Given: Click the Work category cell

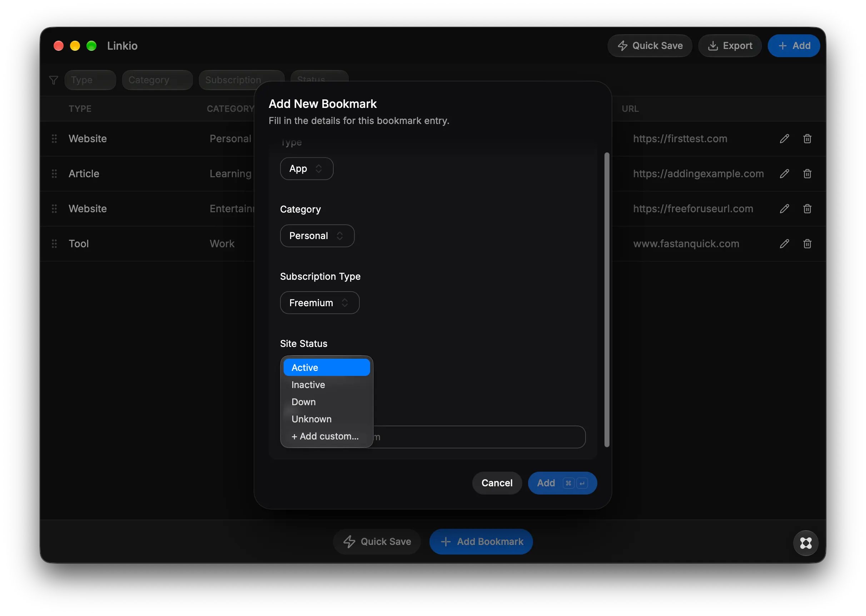Looking at the screenshot, I should point(222,244).
